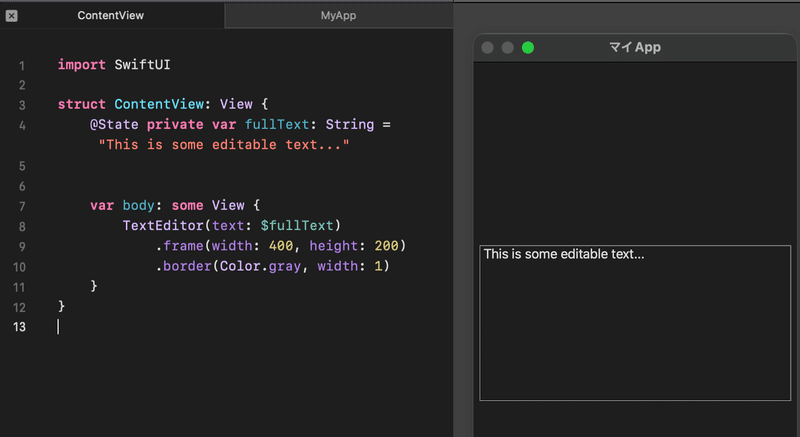Switch to the MyApp tab
The width and height of the screenshot is (800, 437).
click(x=338, y=15)
